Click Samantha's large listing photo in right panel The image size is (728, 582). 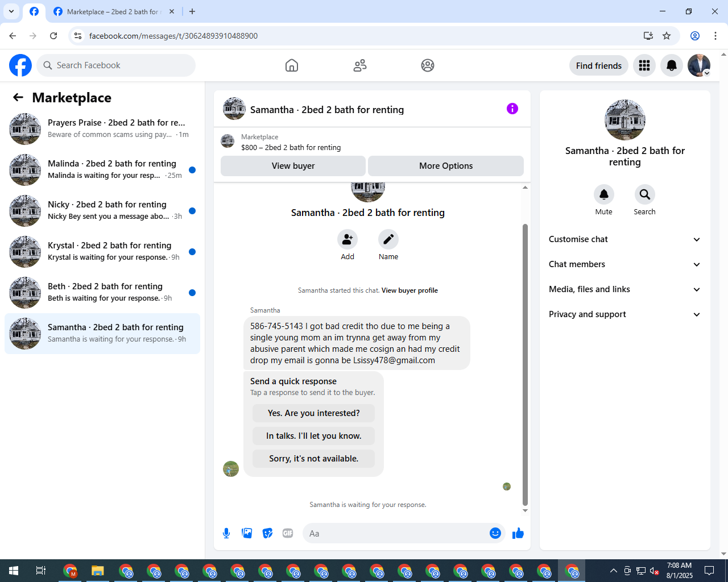click(x=625, y=120)
